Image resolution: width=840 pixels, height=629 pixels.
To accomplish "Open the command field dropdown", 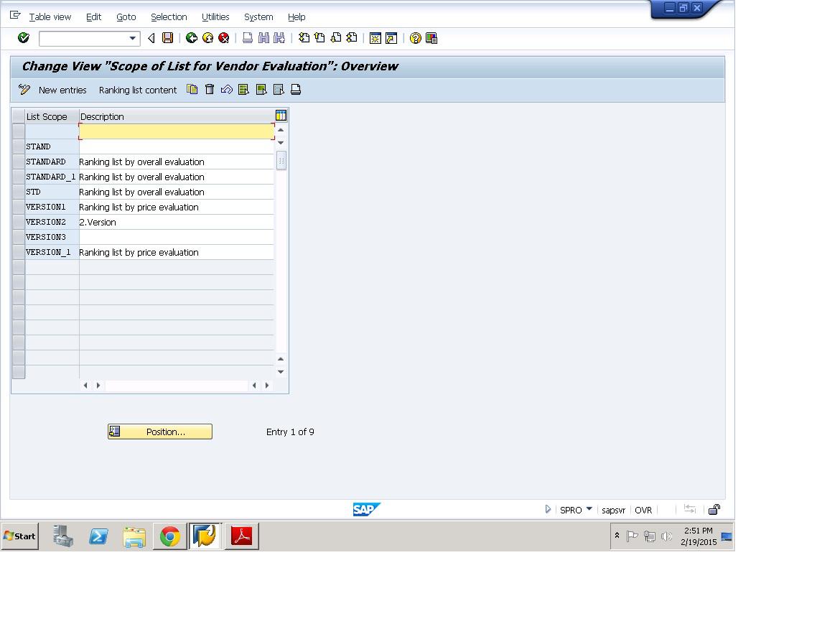I will point(132,38).
